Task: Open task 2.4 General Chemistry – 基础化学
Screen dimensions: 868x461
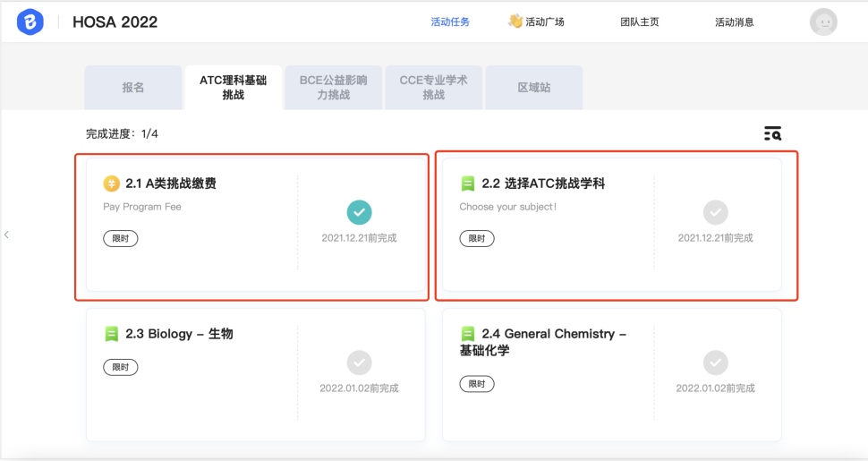Action: [542, 342]
